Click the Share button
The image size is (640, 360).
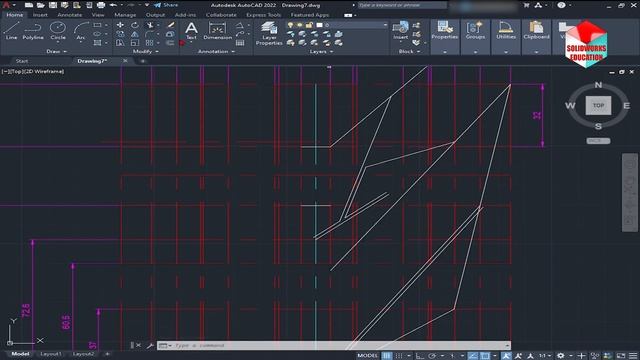tap(166, 5)
